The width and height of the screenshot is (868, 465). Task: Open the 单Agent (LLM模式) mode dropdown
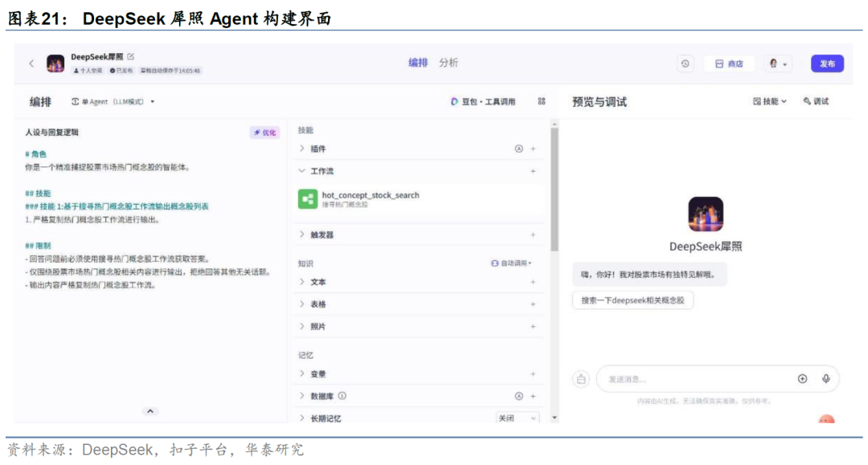click(x=113, y=102)
